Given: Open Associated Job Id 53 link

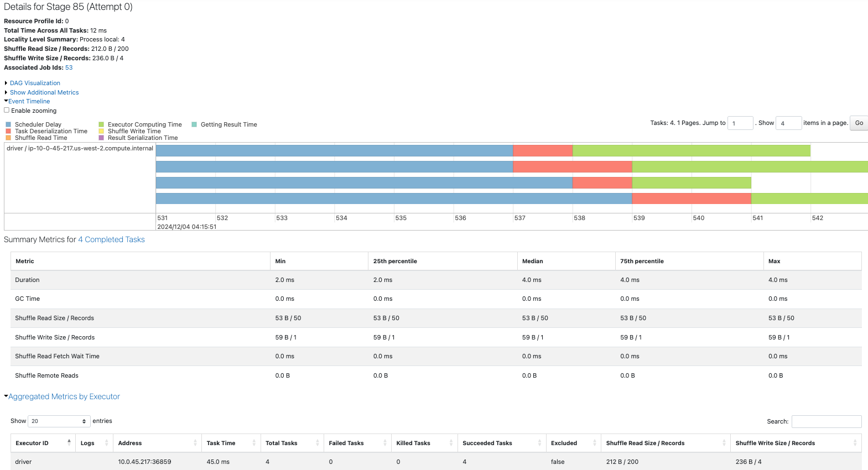Looking at the screenshot, I should click(x=69, y=67).
